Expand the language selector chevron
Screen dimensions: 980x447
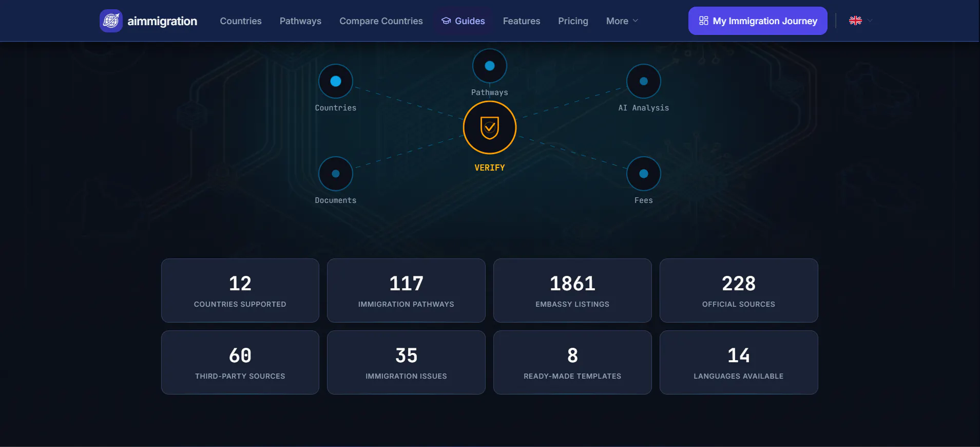870,21
